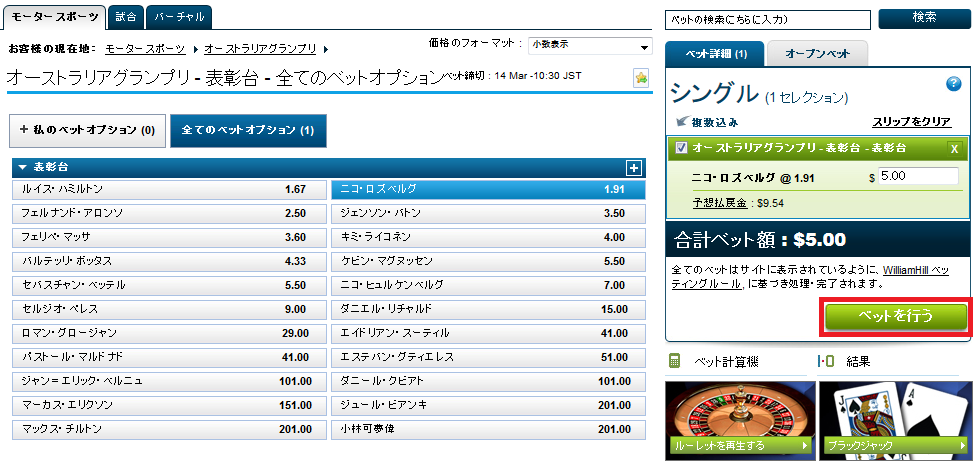980x464 pixels.
Task: Remove the bet with the X icon
Action: (x=954, y=148)
